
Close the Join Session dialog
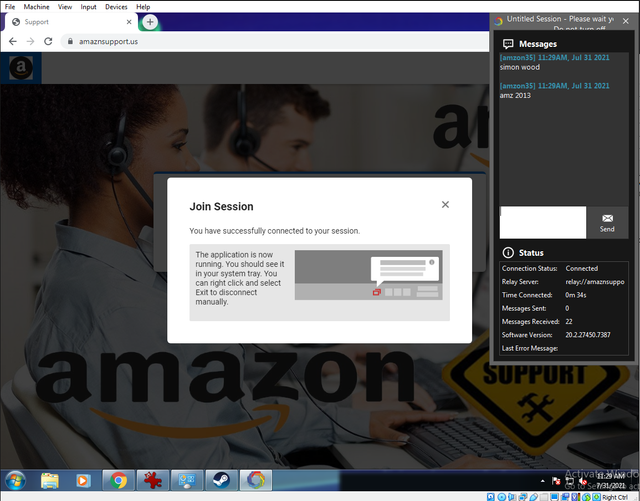(445, 204)
